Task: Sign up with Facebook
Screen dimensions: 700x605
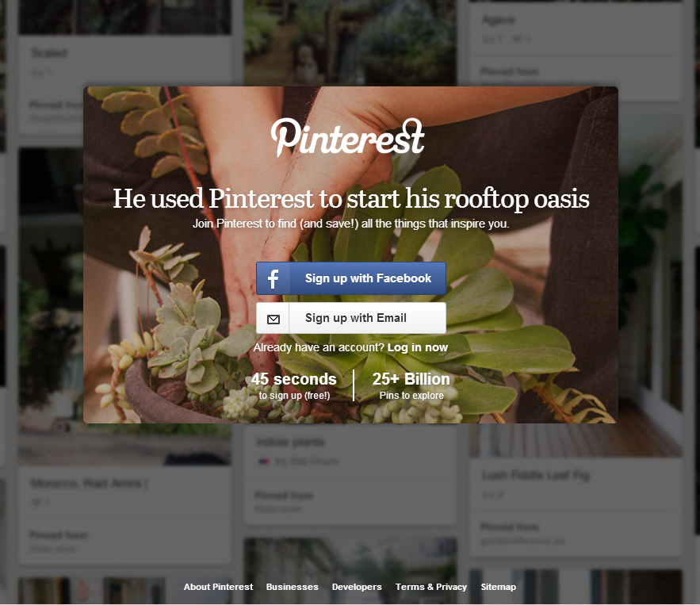Action: click(x=351, y=278)
